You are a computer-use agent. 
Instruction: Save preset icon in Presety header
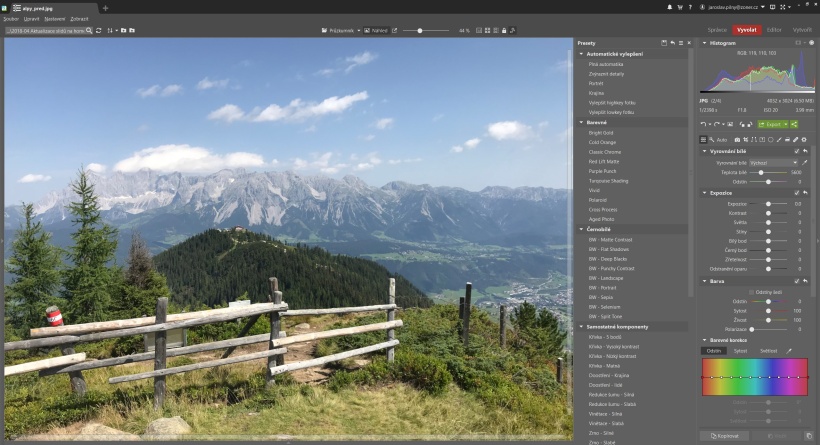coord(664,43)
